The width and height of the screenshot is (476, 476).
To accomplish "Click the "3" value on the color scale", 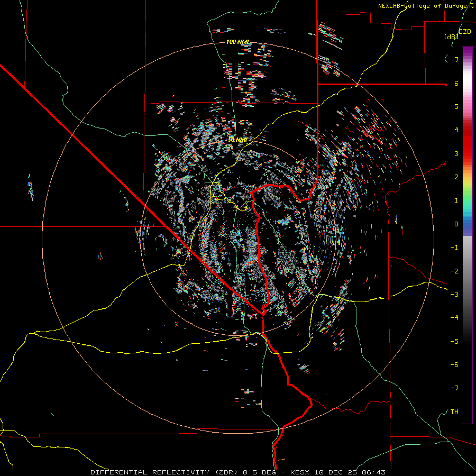I will [x=456, y=153].
